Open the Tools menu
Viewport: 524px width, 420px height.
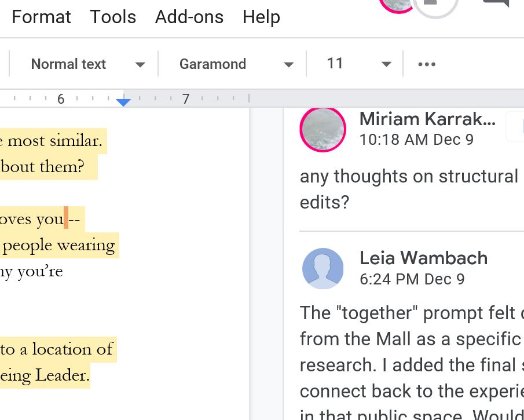(113, 17)
